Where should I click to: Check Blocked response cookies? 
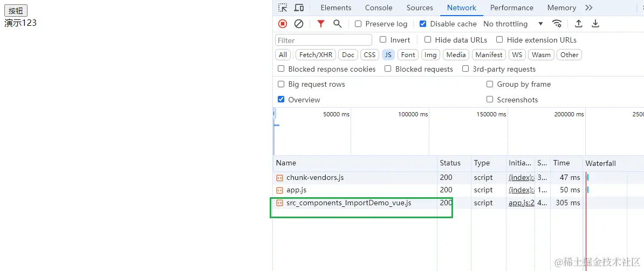[281, 69]
